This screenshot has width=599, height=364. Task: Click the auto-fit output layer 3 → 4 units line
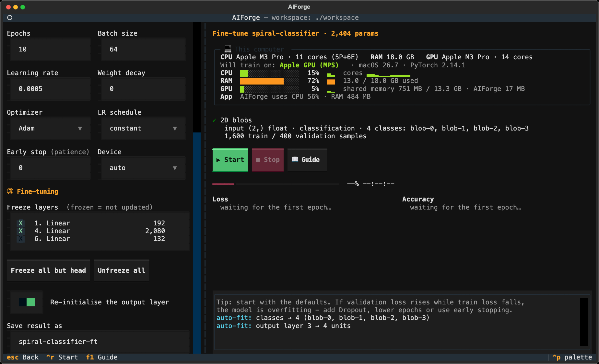click(x=284, y=326)
